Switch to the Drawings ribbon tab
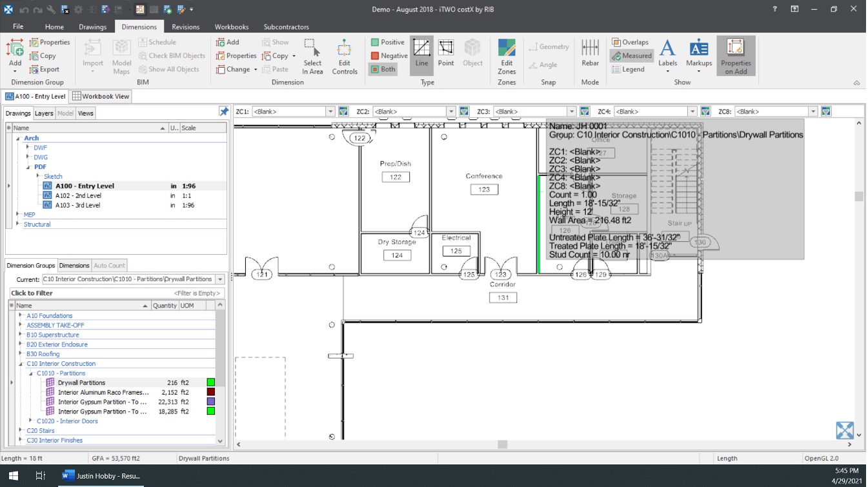Screen dimensions: 868x487 tap(93, 27)
